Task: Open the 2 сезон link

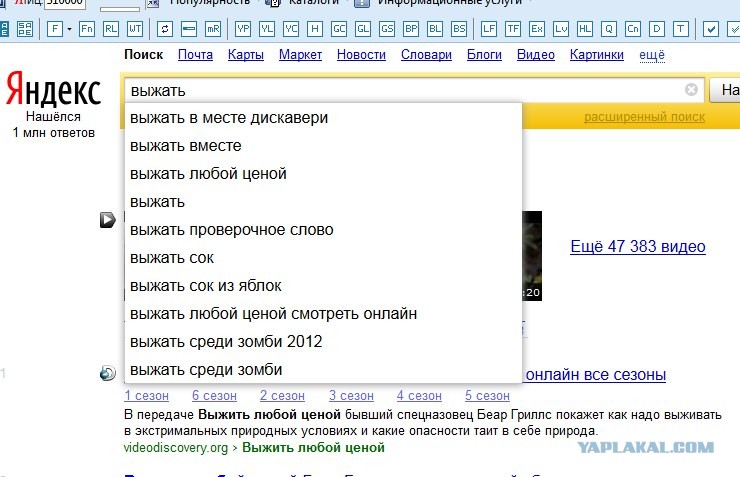Action: (x=282, y=395)
